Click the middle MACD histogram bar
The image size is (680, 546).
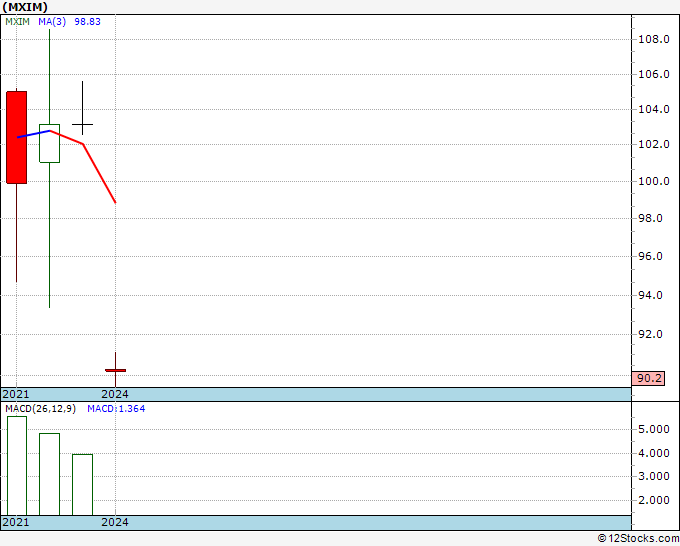49,474
